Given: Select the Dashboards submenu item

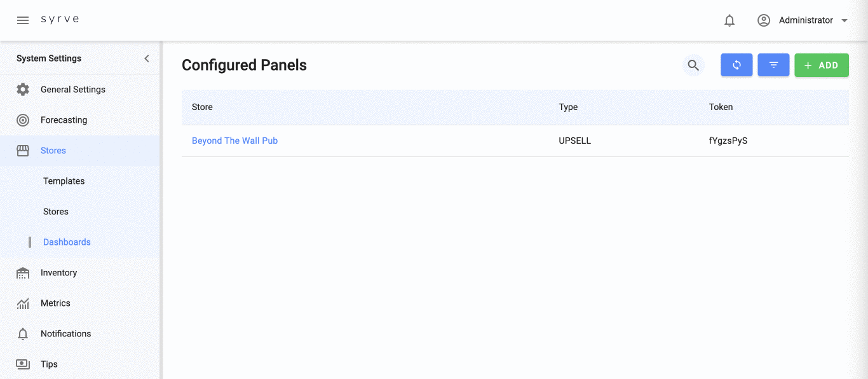Looking at the screenshot, I should tap(67, 242).
